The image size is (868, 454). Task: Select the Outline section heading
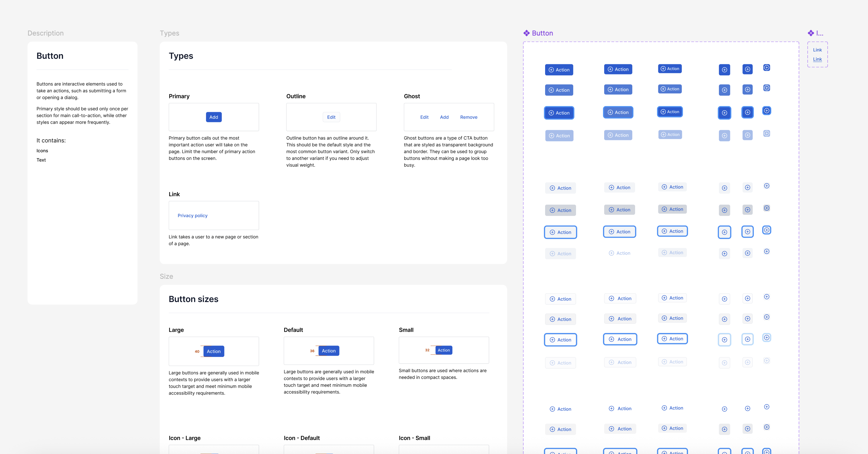click(x=296, y=96)
